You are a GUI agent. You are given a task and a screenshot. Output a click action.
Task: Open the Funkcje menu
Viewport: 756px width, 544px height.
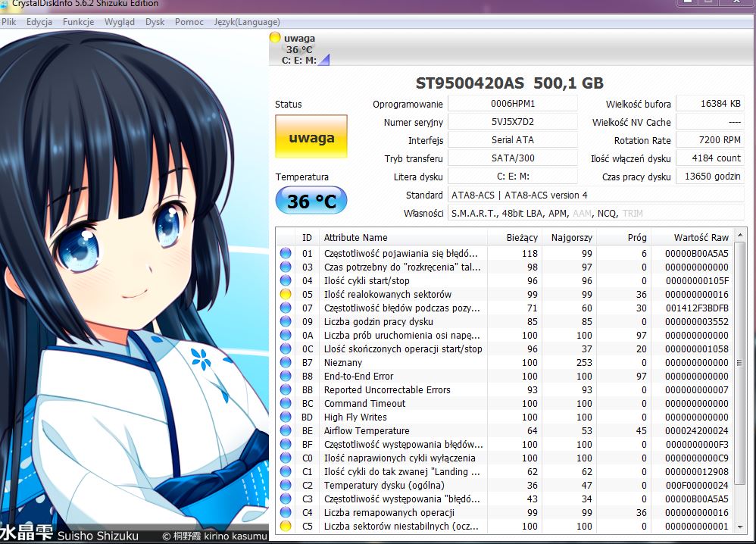(78, 22)
